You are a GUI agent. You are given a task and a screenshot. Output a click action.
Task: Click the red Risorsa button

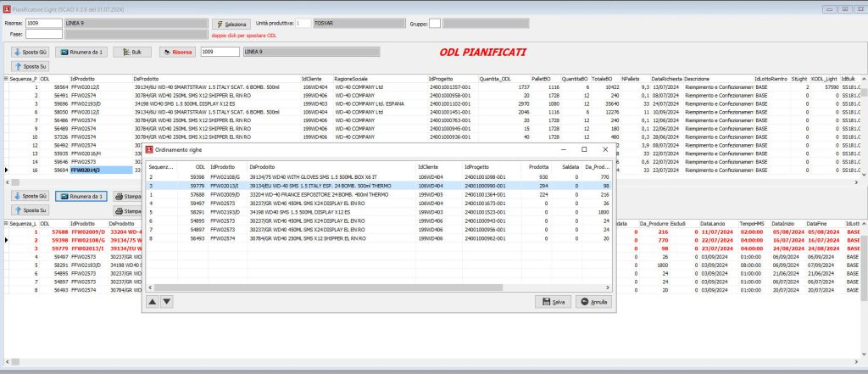[x=177, y=52]
